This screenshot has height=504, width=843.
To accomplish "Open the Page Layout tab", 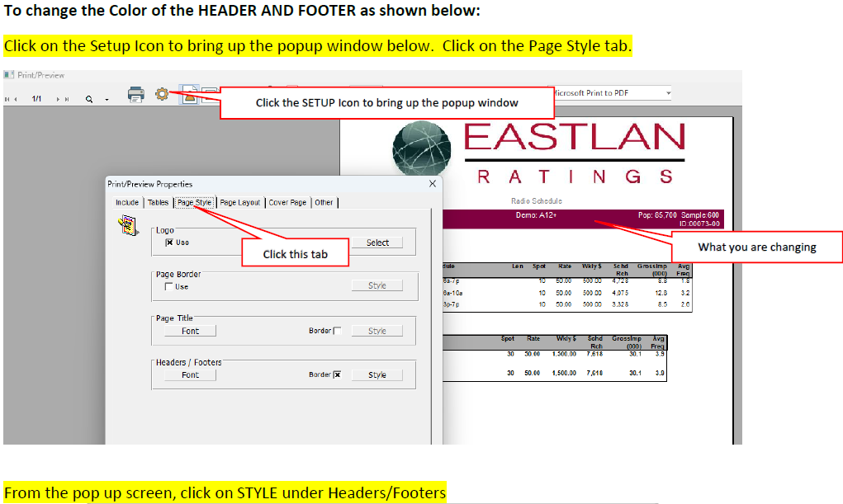I will tap(239, 203).
